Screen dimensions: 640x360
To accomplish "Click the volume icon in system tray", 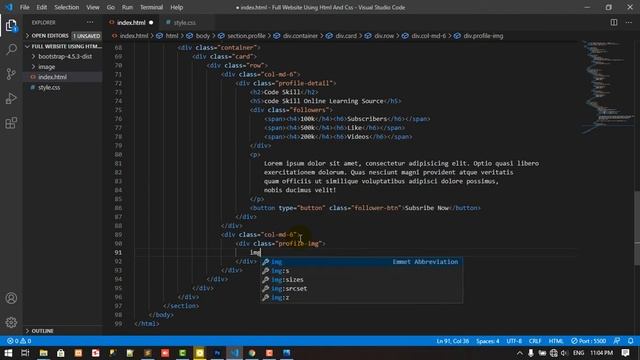I will click(564, 353).
